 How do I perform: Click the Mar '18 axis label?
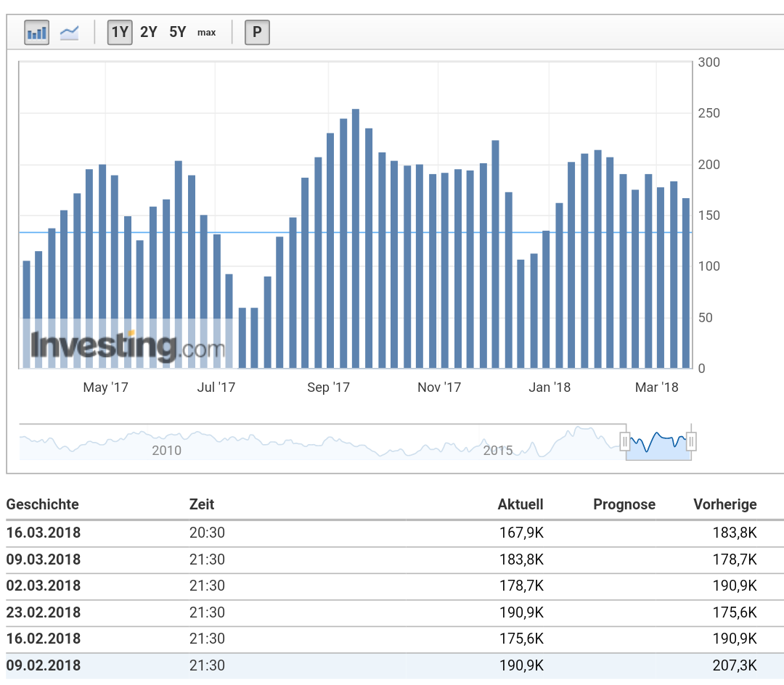[x=656, y=387]
